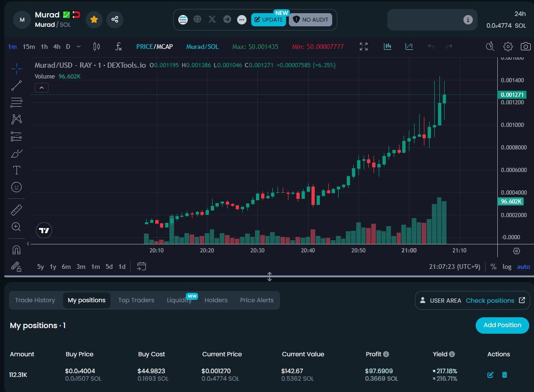Click the TradingView logo
Image resolution: width=534 pixels, height=392 pixels.
pyautogui.click(x=44, y=230)
